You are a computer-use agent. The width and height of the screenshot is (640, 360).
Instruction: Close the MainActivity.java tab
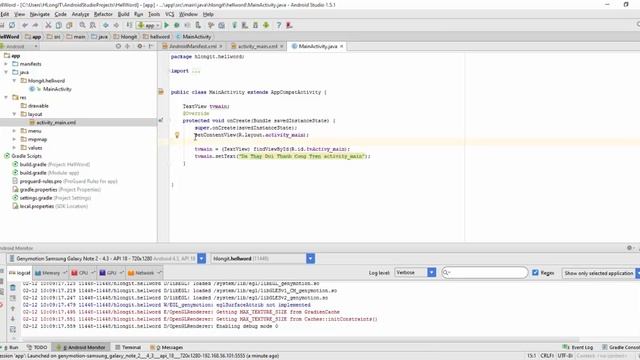pyautogui.click(x=342, y=46)
